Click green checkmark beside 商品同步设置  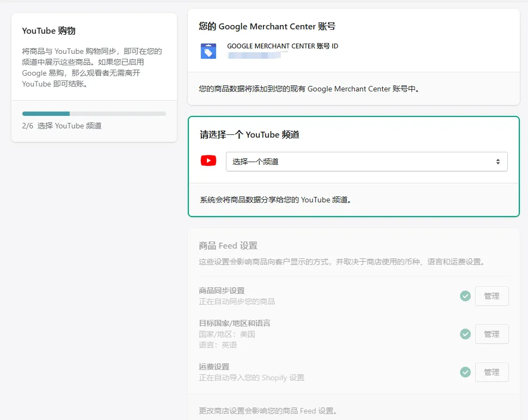pos(465,296)
